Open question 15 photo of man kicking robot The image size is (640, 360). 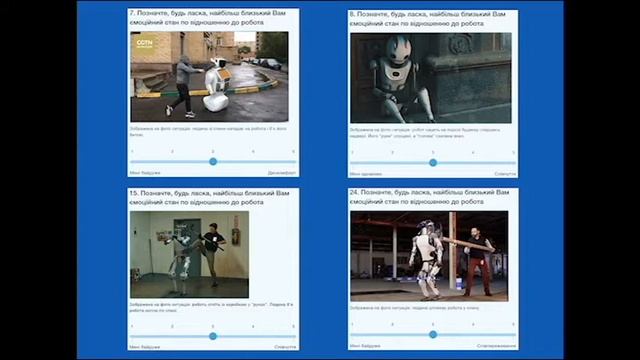pos(189,254)
